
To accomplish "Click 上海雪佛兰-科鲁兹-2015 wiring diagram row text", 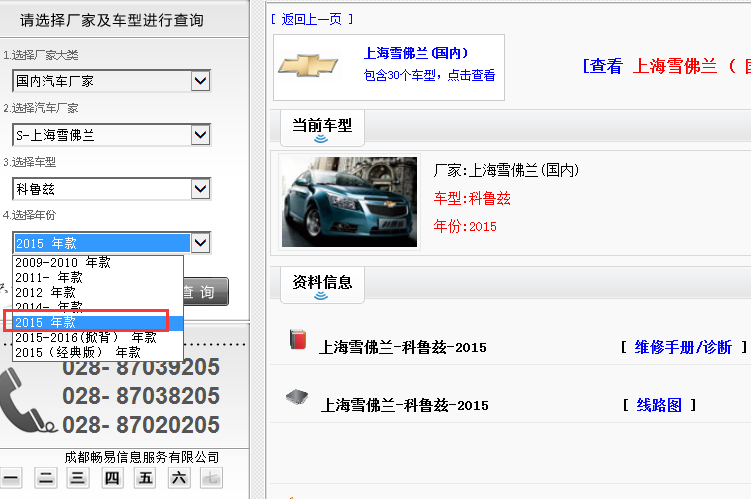I will [x=405, y=405].
